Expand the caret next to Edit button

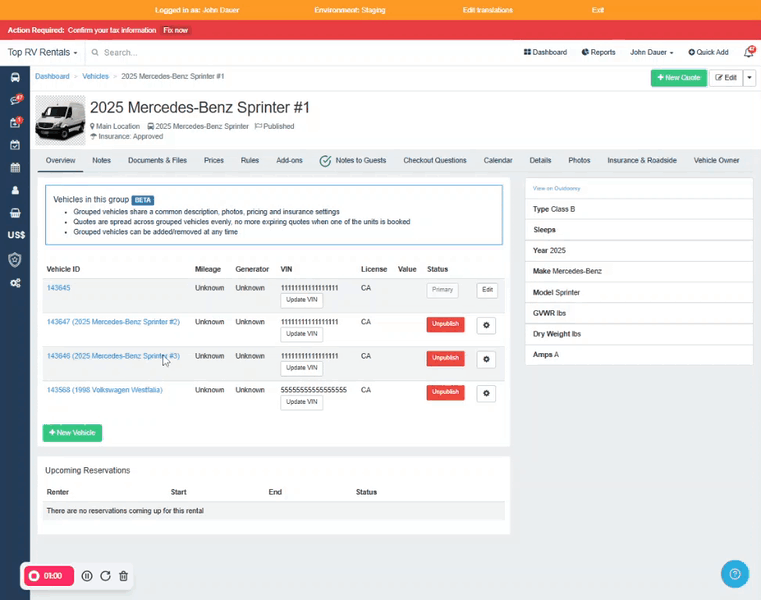749,77
